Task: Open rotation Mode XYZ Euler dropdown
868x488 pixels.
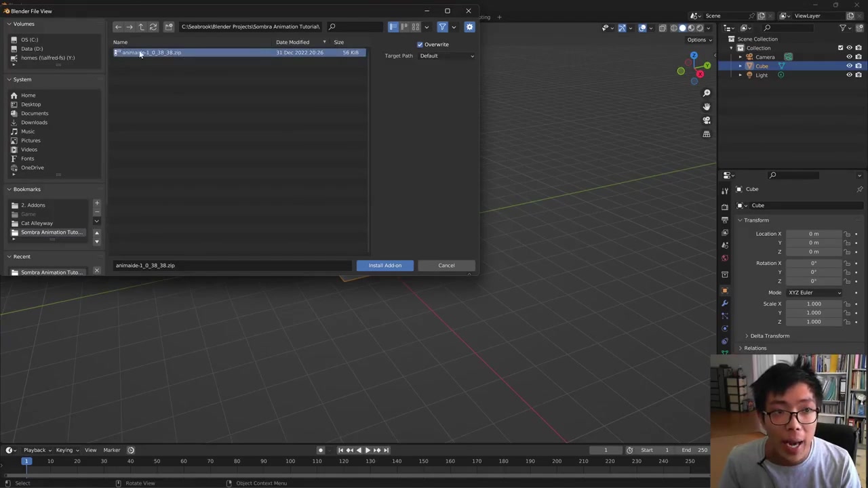Action: 814,293
